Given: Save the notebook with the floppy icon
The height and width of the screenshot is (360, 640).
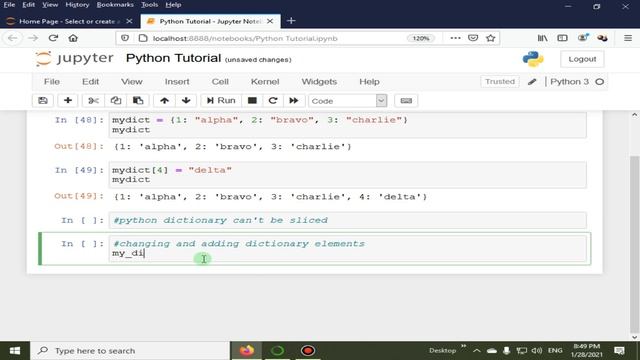Looking at the screenshot, I should point(43,101).
